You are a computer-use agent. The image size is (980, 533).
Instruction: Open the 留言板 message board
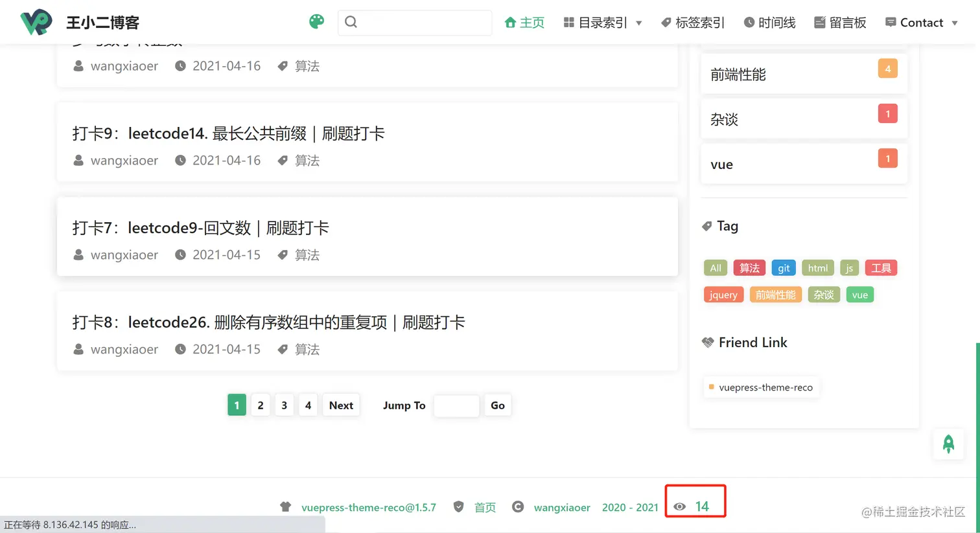click(x=840, y=23)
